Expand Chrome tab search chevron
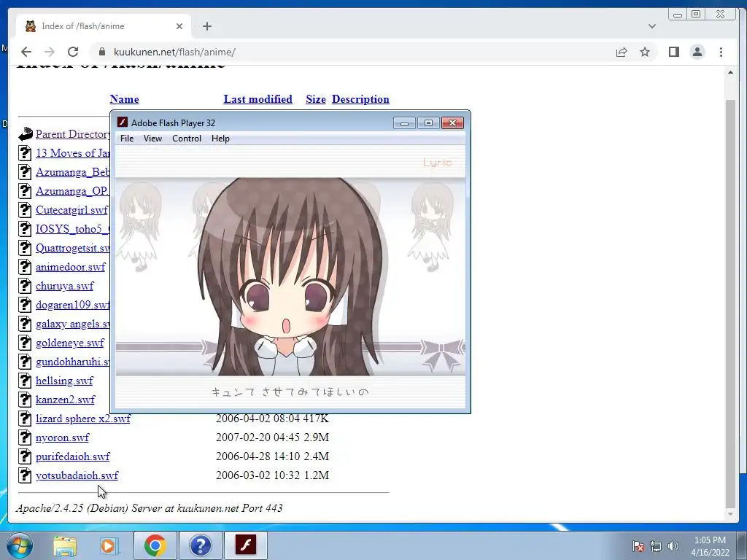The height and width of the screenshot is (560, 747). click(651, 26)
